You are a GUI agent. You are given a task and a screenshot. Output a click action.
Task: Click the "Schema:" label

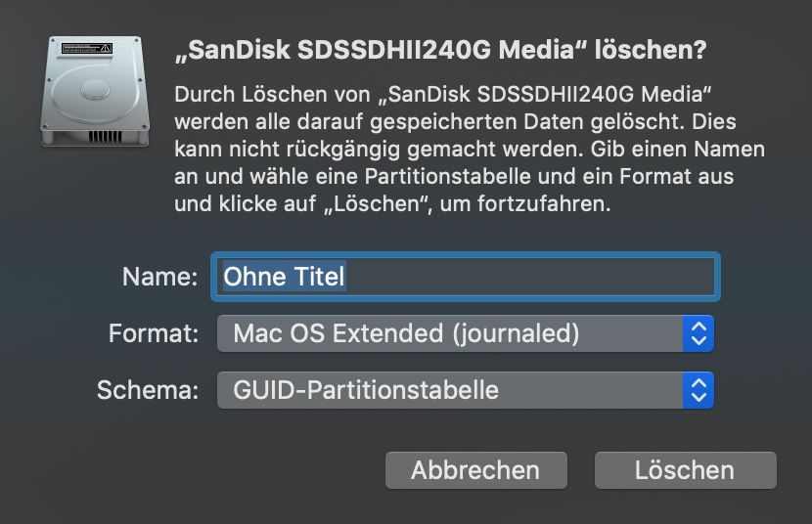(148, 391)
